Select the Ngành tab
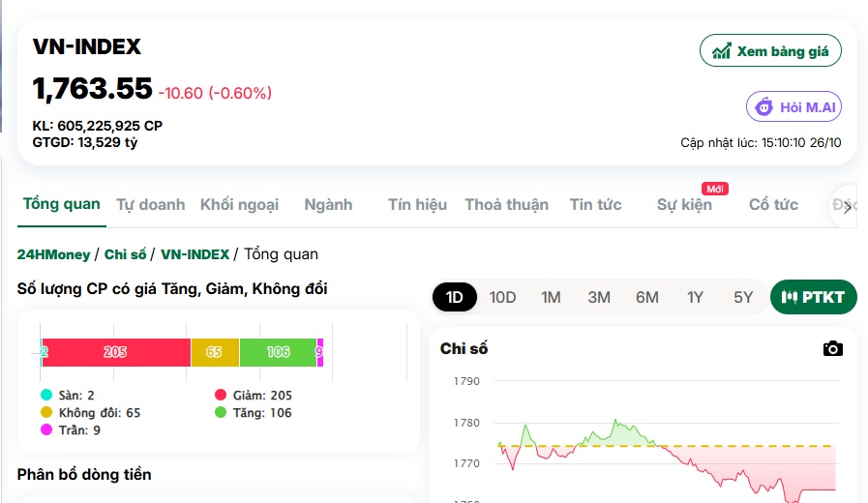Image resolution: width=868 pixels, height=503 pixels. point(328,205)
